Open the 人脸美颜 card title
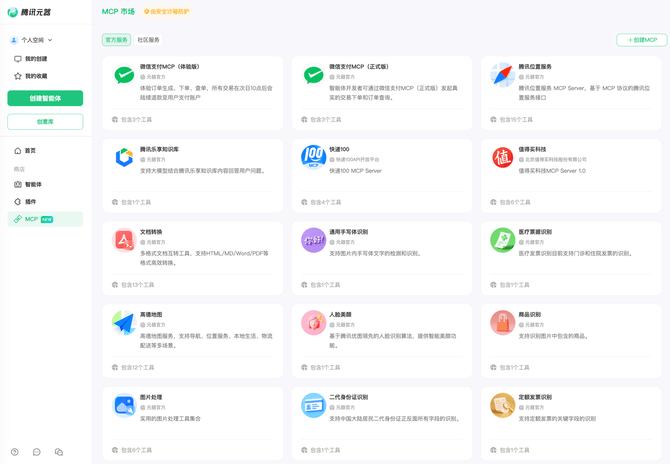Viewport: 670px width, 464px height. pos(340,314)
